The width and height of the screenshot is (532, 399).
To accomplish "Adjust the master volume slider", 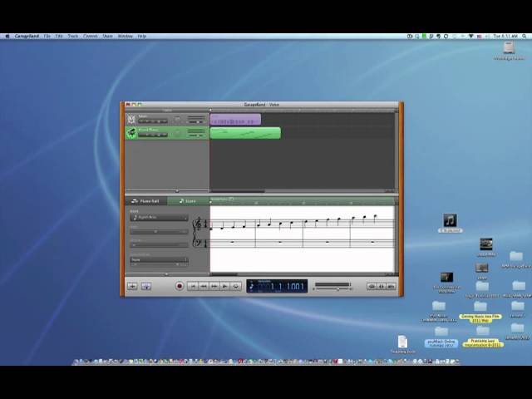I will click(332, 289).
